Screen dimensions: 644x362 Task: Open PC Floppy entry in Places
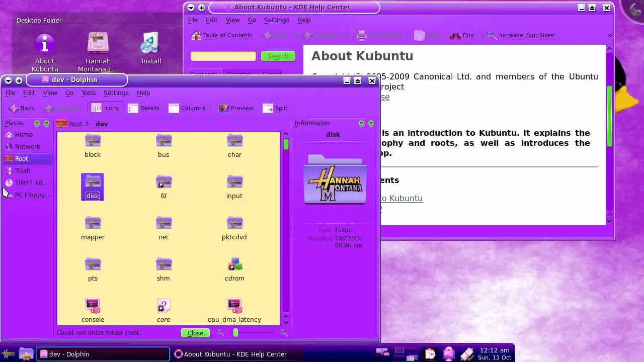28,195
